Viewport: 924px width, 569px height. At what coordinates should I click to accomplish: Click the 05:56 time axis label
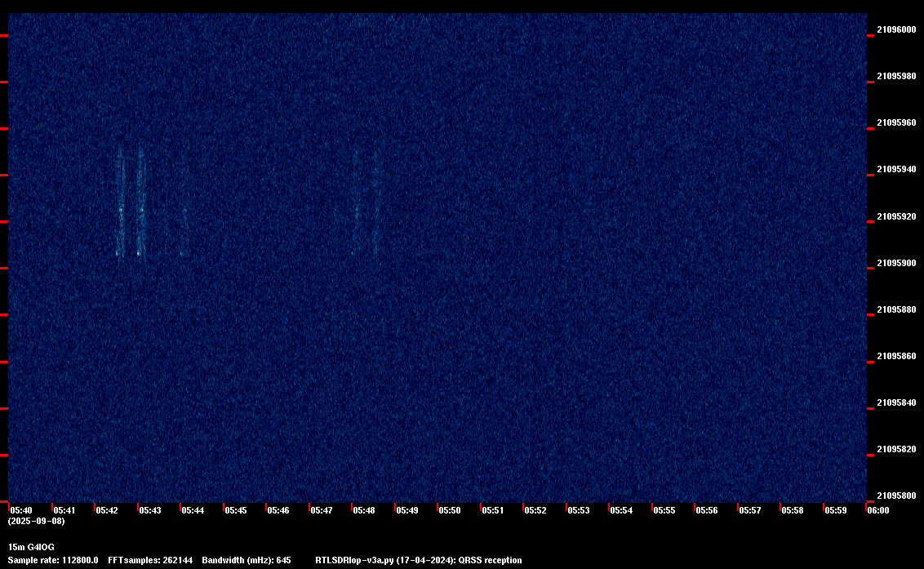point(707,510)
